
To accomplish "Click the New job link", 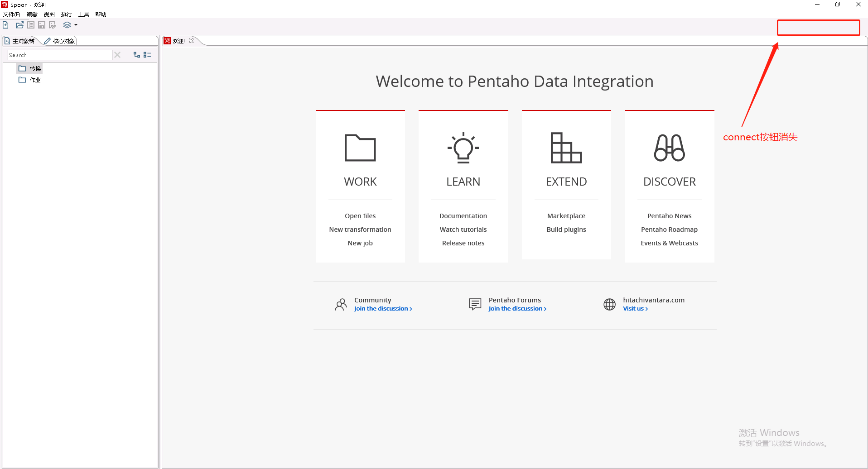I will (x=360, y=243).
